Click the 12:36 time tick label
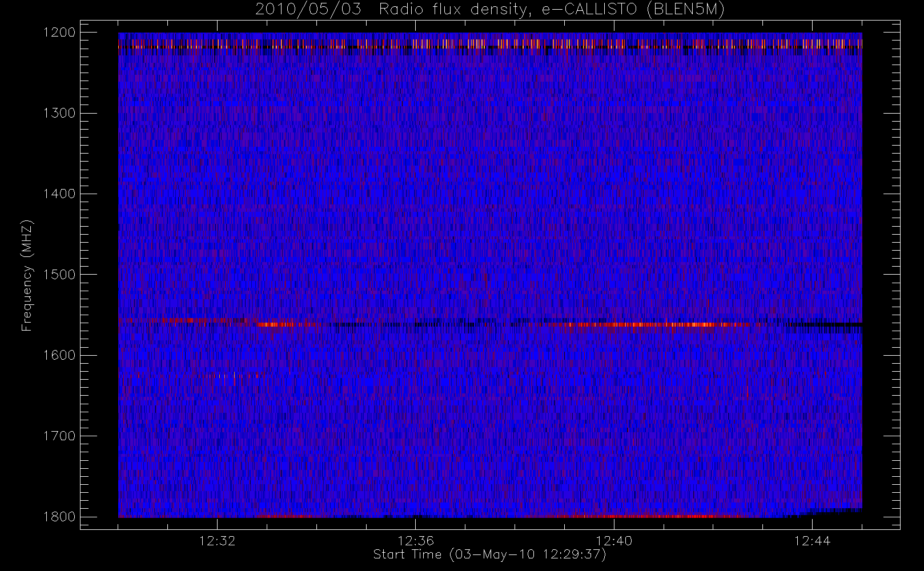 coord(416,541)
